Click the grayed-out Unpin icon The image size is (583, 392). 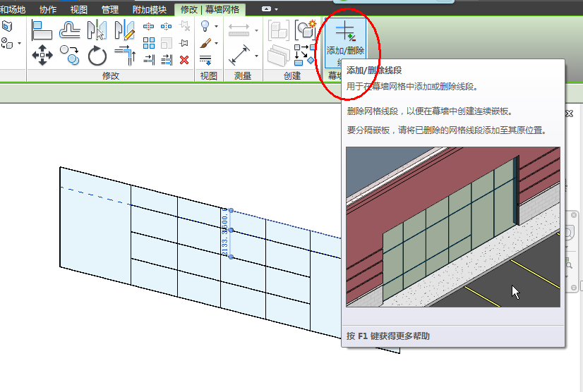click(184, 25)
